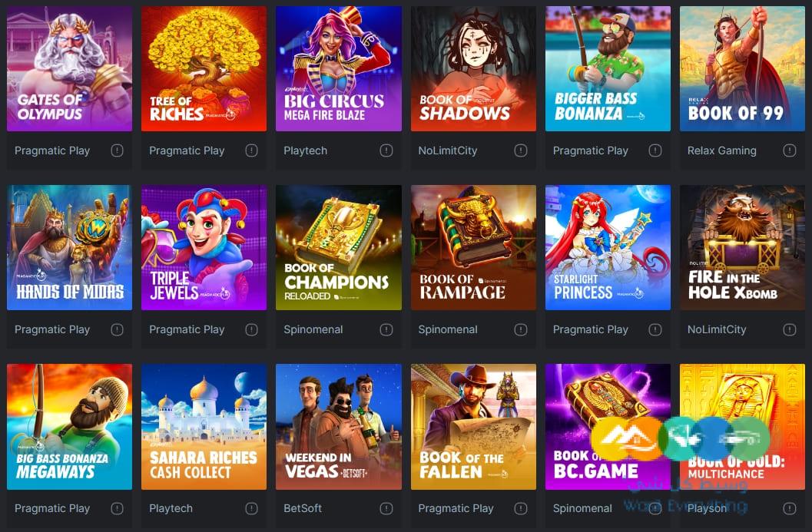Image resolution: width=812 pixels, height=532 pixels.
Task: Launch the Gates of Olympus game
Action: click(69, 68)
